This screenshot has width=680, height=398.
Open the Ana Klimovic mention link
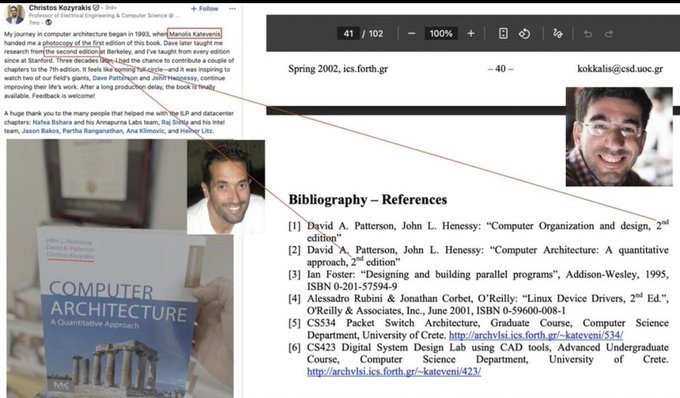tap(145, 131)
